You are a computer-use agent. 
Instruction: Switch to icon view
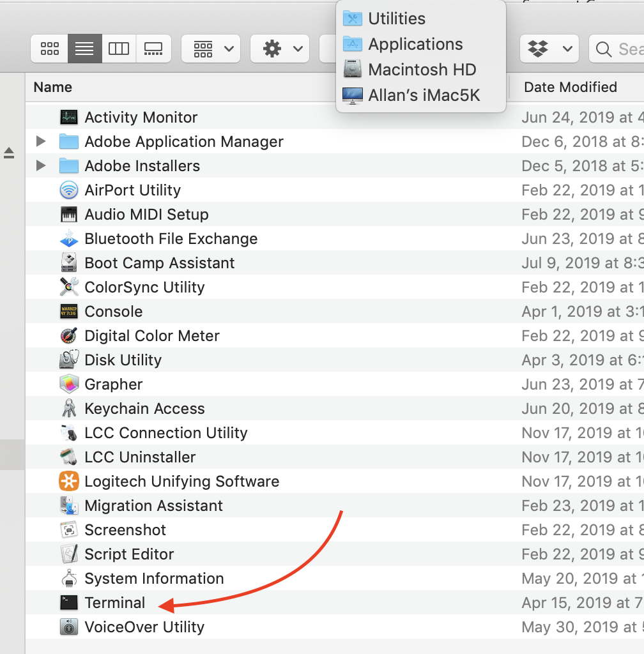49,49
